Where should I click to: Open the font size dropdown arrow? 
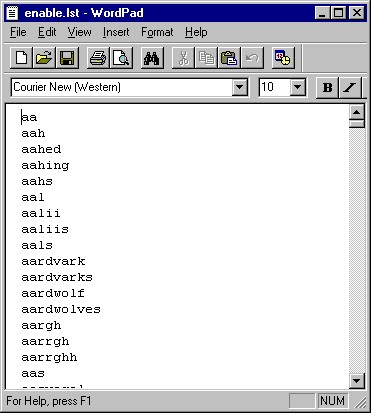click(x=298, y=87)
